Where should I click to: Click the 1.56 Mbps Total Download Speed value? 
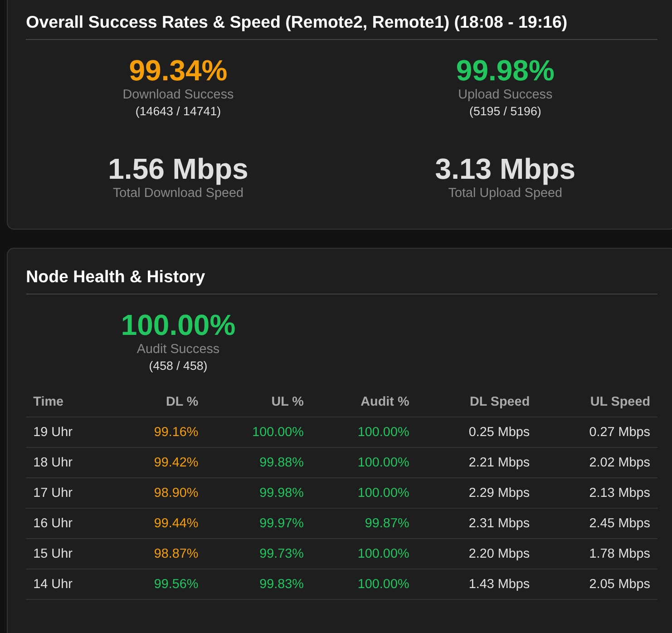point(178,169)
